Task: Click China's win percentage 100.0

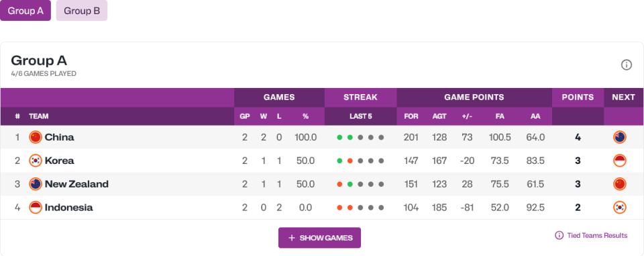Action: pyautogui.click(x=306, y=137)
